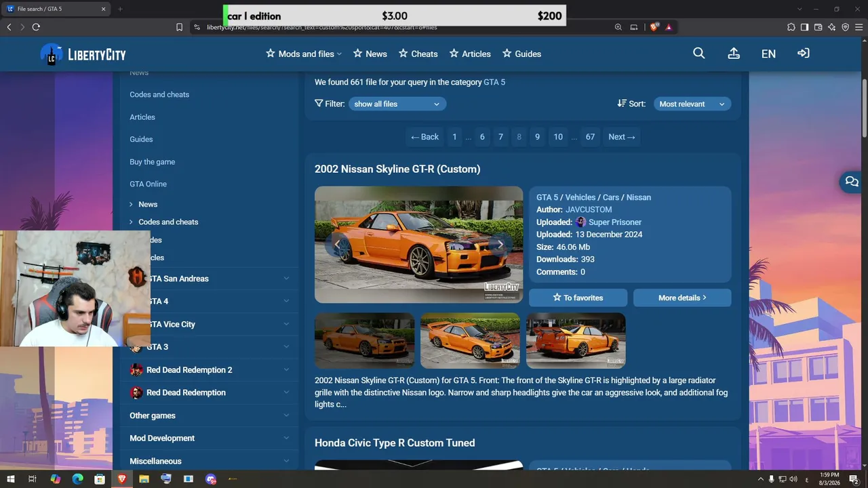This screenshot has width=868, height=488.
Task: Open the News menu in site header
Action: point(370,54)
